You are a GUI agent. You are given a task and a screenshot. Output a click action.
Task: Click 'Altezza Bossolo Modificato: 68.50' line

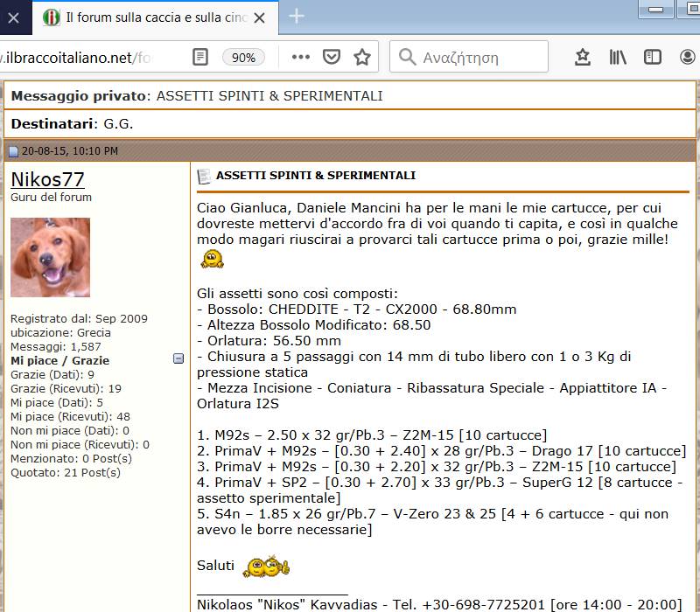click(x=314, y=324)
